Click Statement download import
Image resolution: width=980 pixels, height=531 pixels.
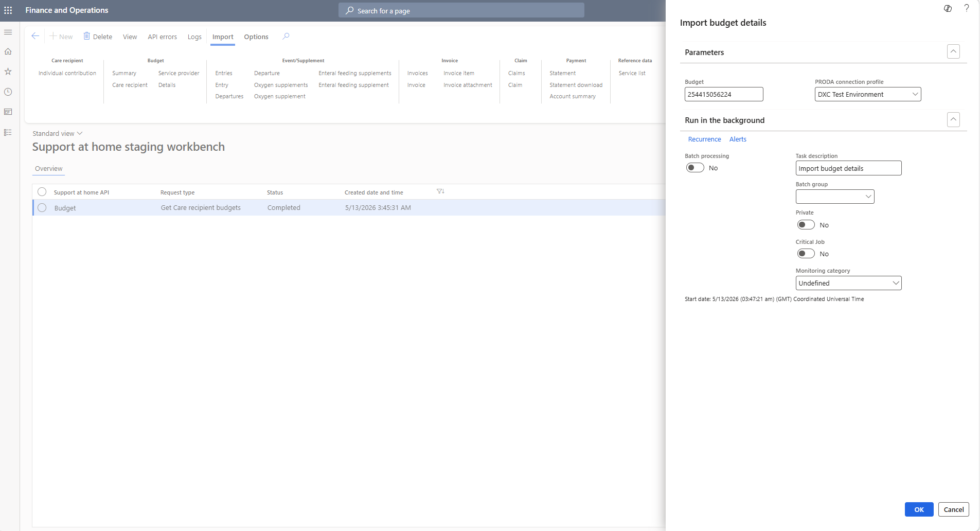576,85
